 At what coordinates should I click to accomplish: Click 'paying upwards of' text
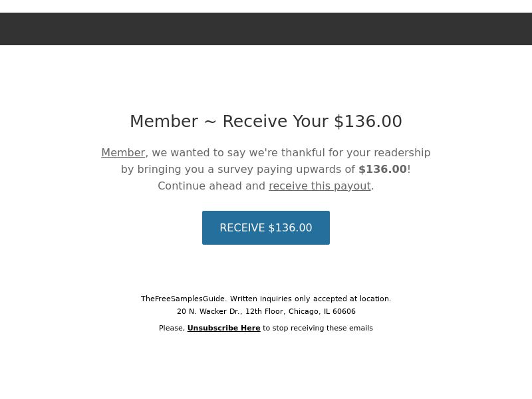[x=306, y=170]
